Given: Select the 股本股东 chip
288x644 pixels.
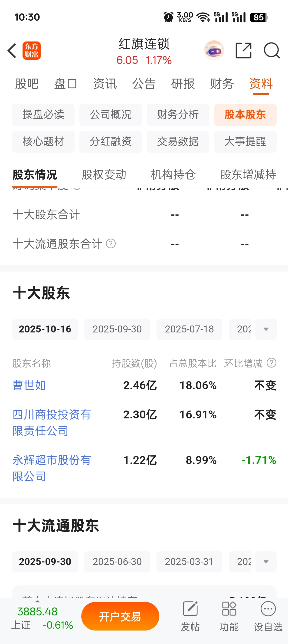Looking at the screenshot, I should [245, 115].
